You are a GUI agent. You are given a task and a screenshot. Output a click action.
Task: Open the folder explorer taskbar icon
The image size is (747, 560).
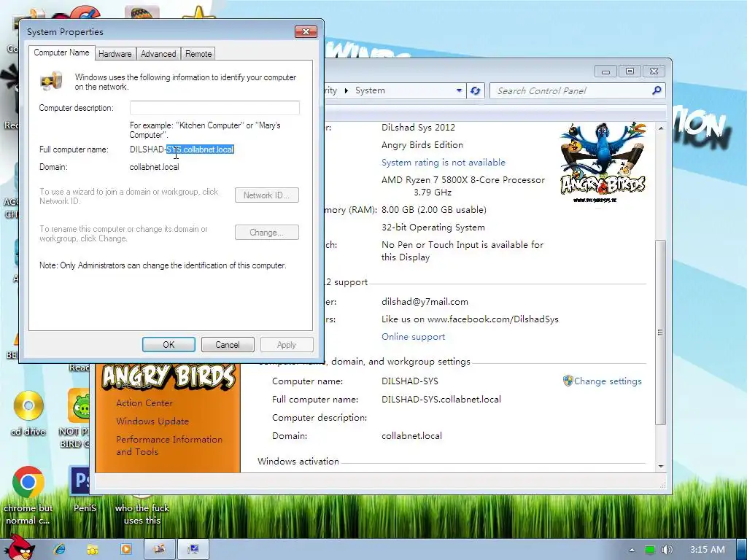point(93,549)
